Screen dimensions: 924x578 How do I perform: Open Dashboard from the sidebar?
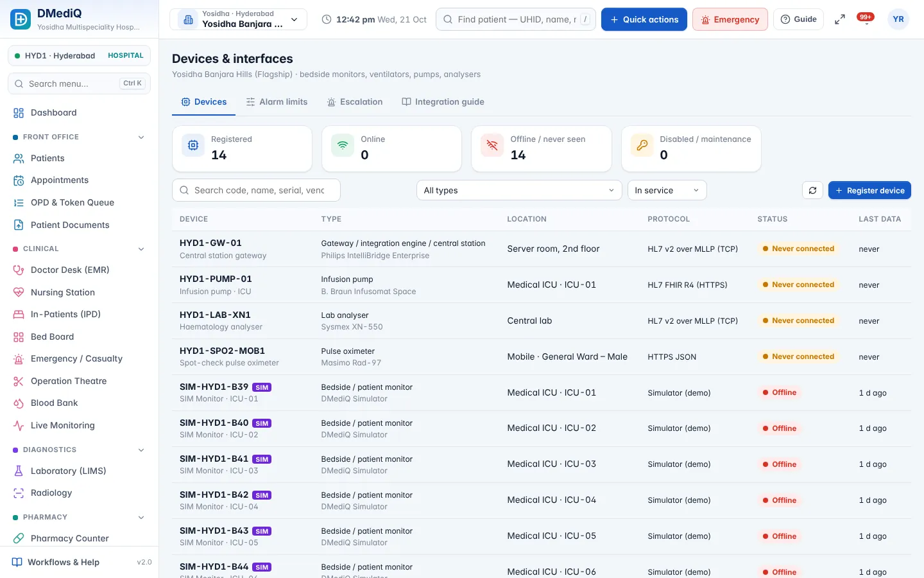point(80,112)
